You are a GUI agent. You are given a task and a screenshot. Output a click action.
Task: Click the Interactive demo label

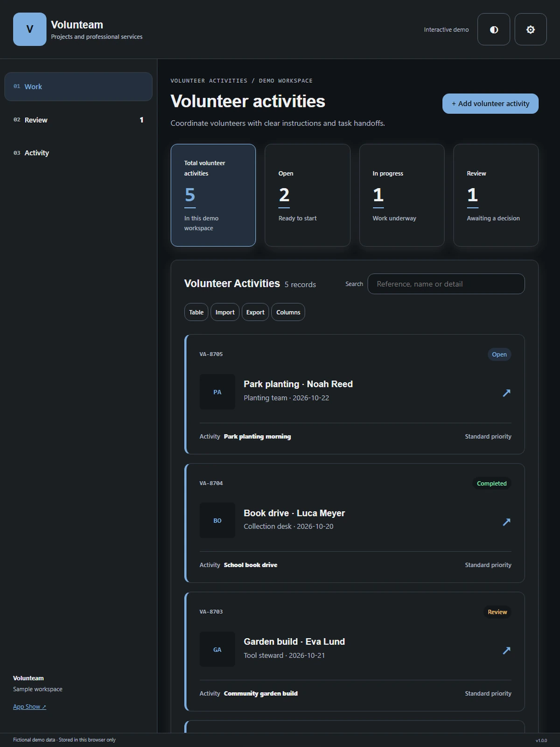click(446, 29)
